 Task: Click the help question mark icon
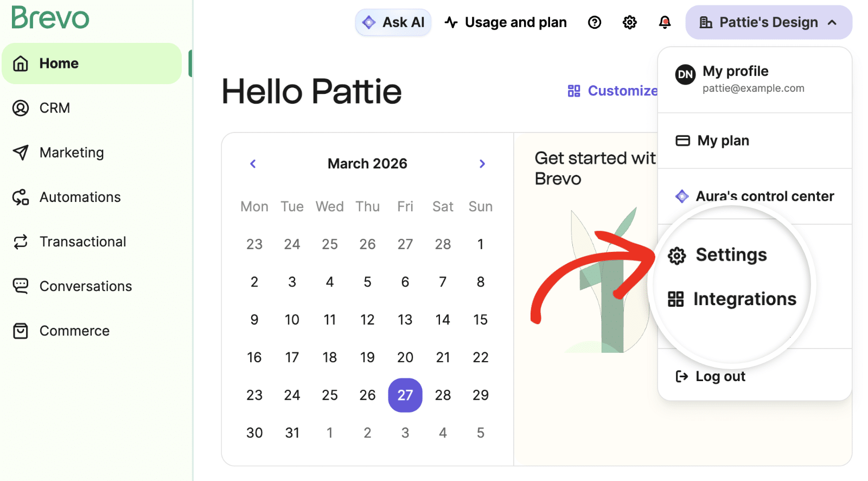[x=595, y=22]
